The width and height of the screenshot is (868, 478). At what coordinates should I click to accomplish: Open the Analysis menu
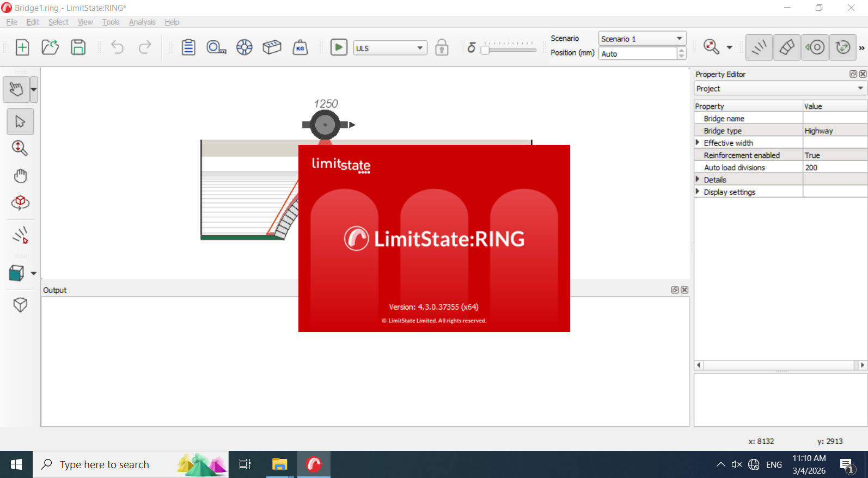point(142,22)
